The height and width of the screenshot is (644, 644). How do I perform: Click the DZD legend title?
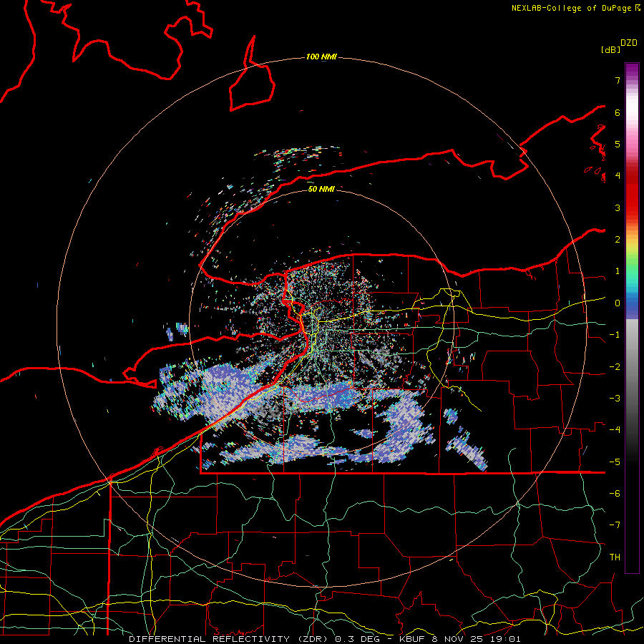tap(629, 43)
